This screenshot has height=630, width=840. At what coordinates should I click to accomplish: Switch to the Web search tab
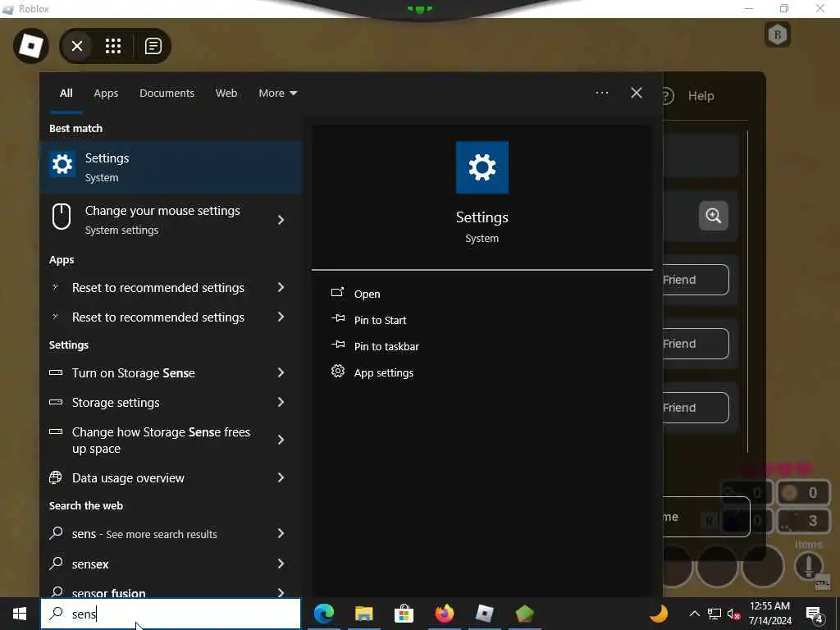point(226,94)
